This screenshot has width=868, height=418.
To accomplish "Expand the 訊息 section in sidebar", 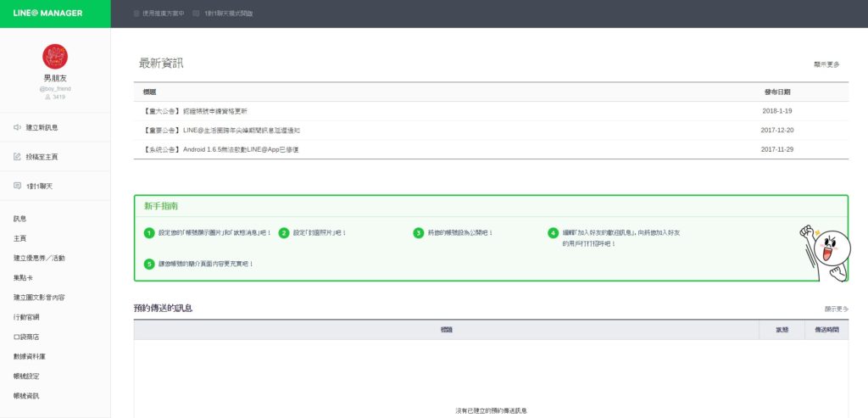I will coord(20,219).
